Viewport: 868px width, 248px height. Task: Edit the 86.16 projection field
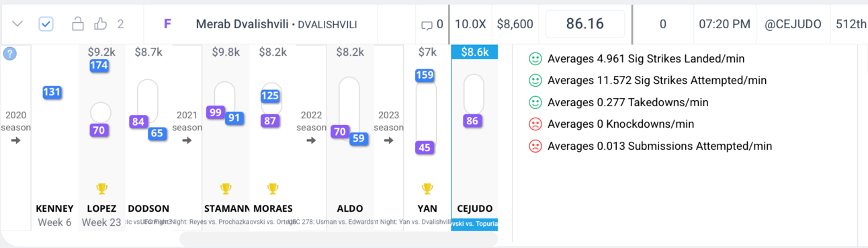point(585,24)
